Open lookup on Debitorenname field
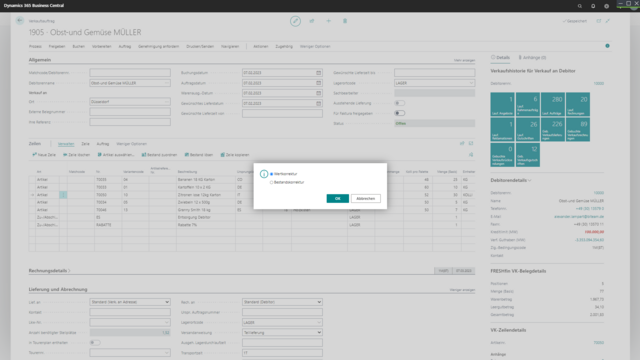 (167, 83)
